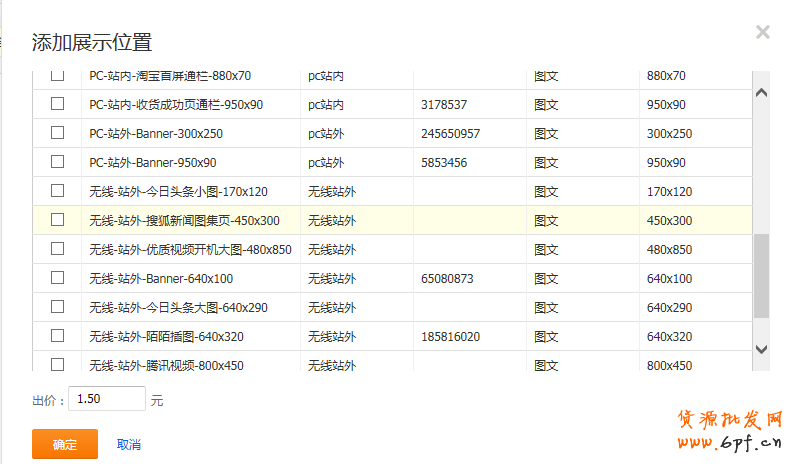Check PC-站内-收货成功页通栏-950x90 checkbox
792x464 pixels.
coord(57,104)
